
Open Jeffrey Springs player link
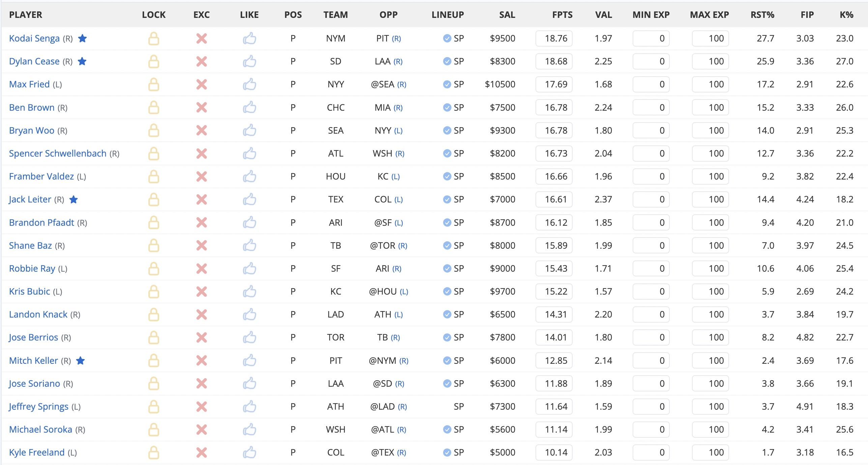[38, 407]
